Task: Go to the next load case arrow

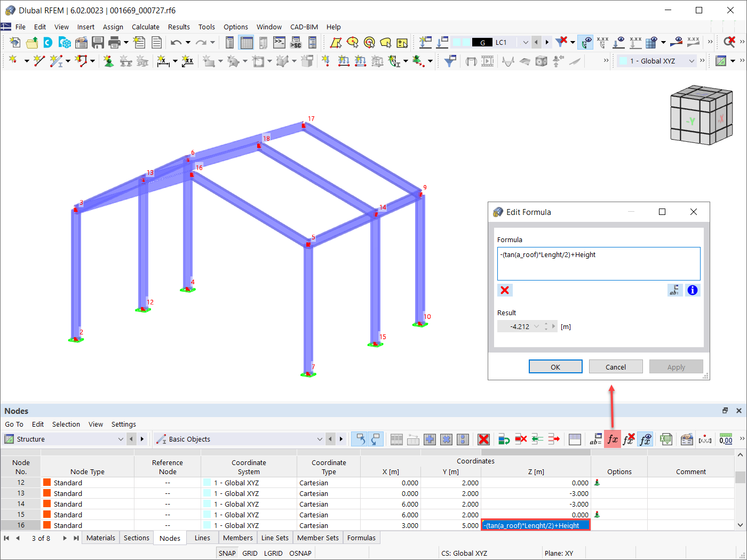Action: 547,42
